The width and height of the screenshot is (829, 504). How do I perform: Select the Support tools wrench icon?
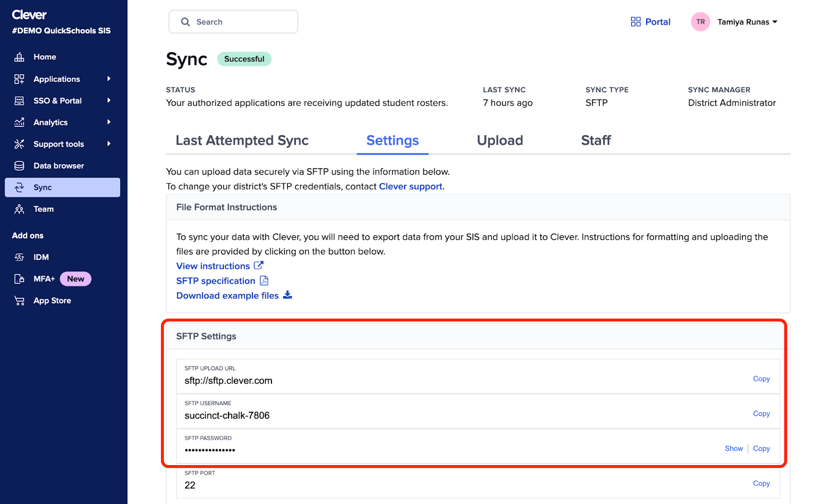click(x=19, y=144)
